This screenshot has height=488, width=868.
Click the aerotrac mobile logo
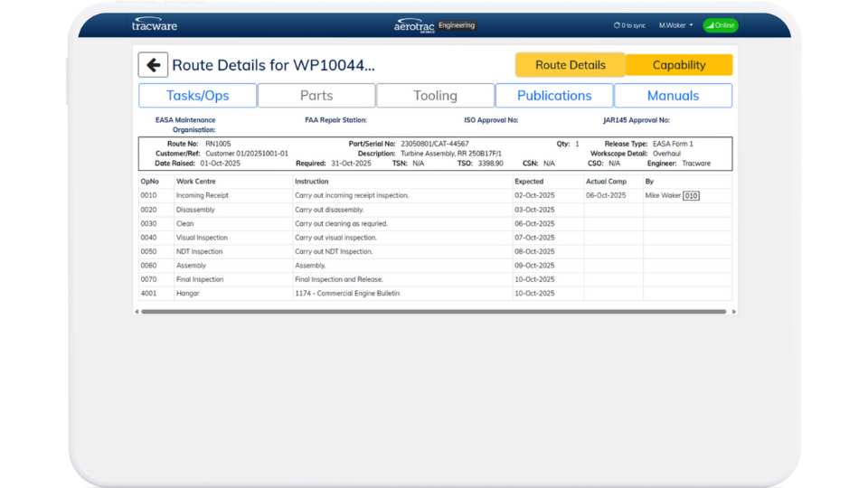[x=415, y=25]
